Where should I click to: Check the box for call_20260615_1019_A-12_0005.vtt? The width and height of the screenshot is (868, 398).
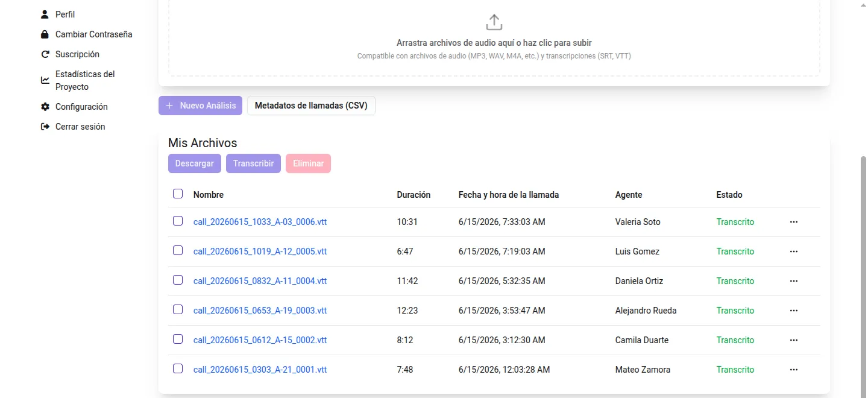point(178,250)
